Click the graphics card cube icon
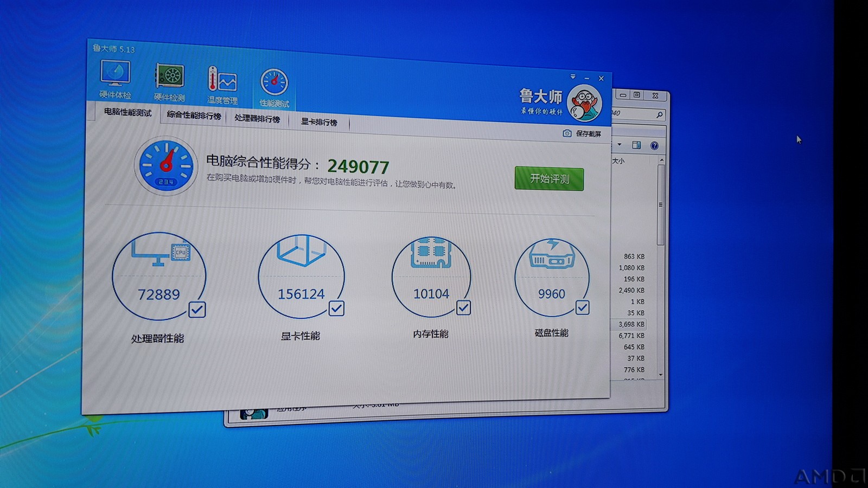868x488 pixels. pos(301,251)
